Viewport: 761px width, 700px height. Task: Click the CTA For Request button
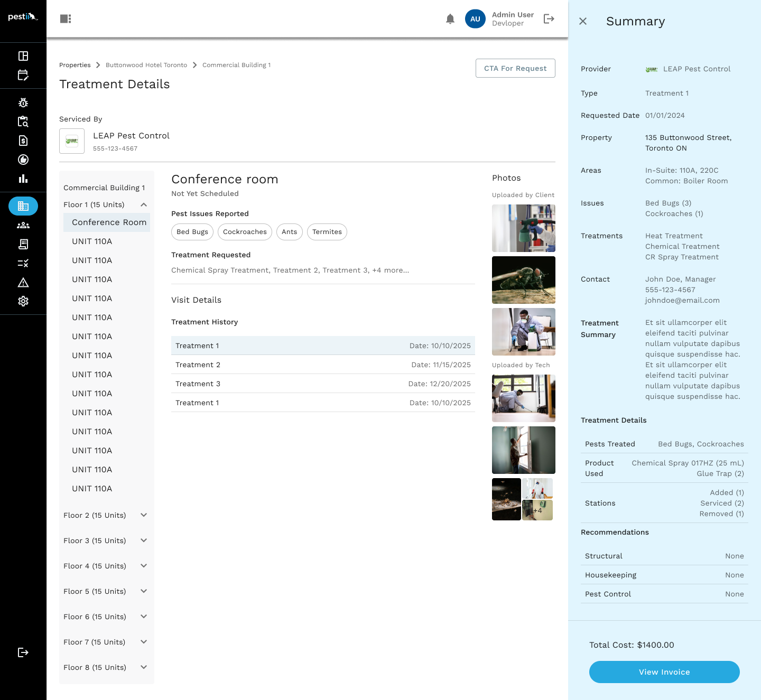(515, 68)
